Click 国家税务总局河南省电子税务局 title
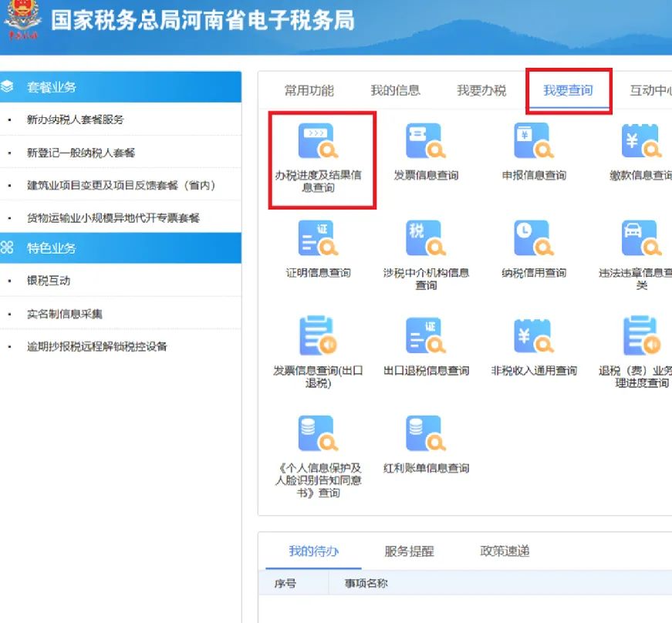Image resolution: width=672 pixels, height=623 pixels. click(x=203, y=20)
